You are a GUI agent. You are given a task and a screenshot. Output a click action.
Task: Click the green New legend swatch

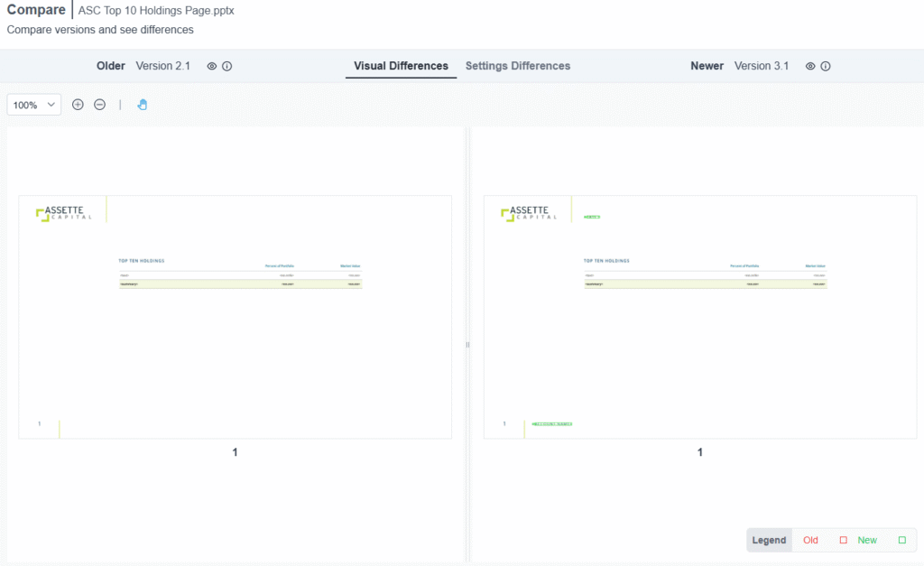click(x=902, y=541)
